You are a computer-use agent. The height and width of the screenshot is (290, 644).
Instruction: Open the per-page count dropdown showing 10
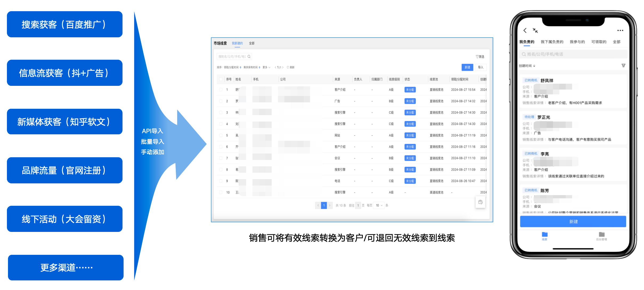[x=379, y=206]
